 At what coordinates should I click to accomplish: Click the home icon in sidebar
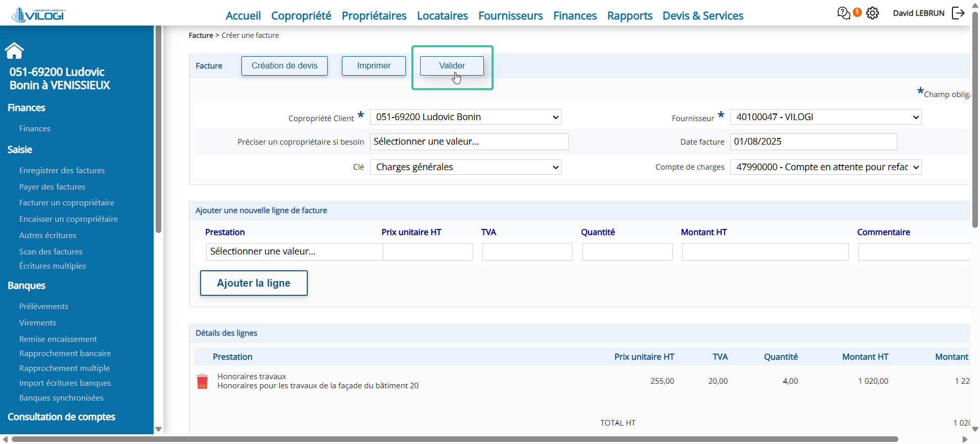pos(14,51)
